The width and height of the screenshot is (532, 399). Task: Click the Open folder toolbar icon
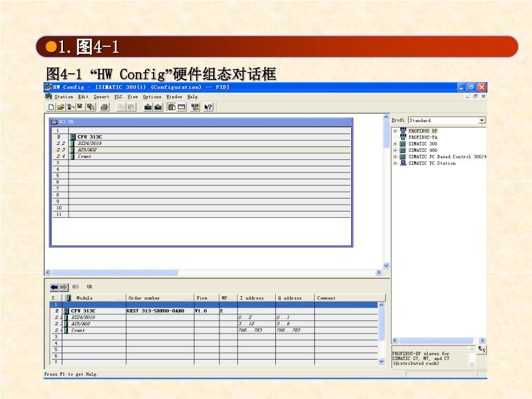point(61,107)
